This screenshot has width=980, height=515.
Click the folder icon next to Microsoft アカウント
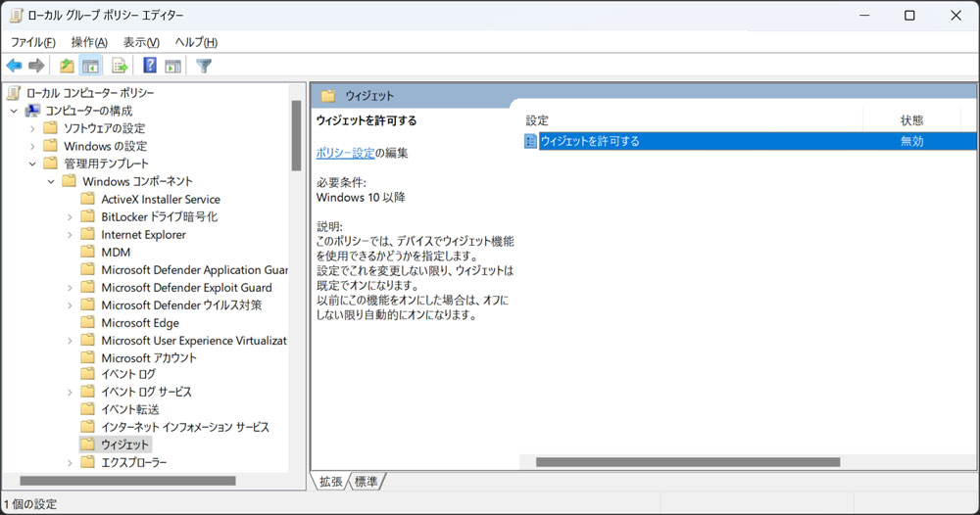click(x=88, y=357)
